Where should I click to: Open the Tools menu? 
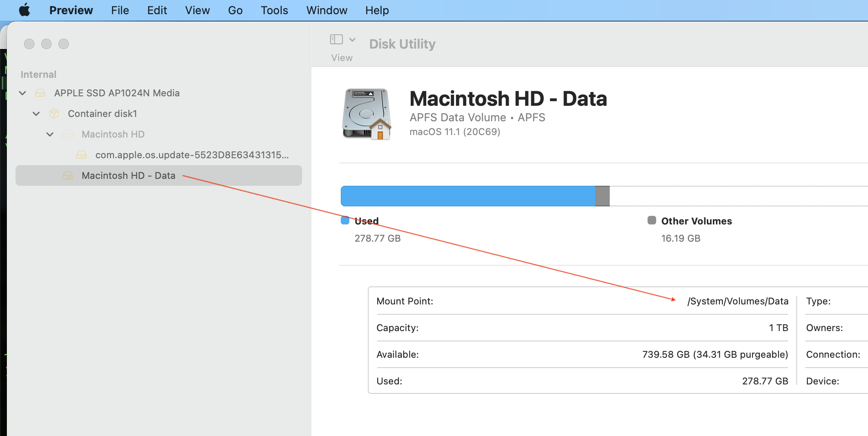tap(274, 10)
